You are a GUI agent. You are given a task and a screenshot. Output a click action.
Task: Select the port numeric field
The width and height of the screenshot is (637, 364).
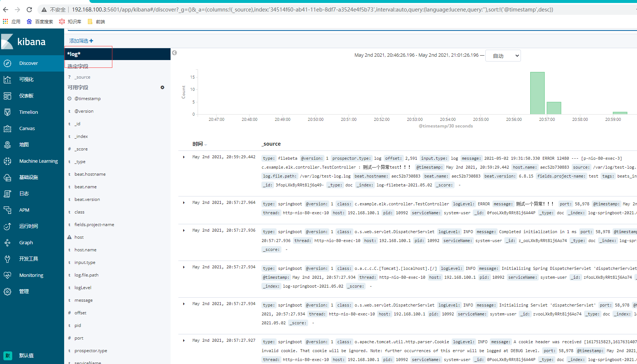pyautogui.click(x=79, y=338)
